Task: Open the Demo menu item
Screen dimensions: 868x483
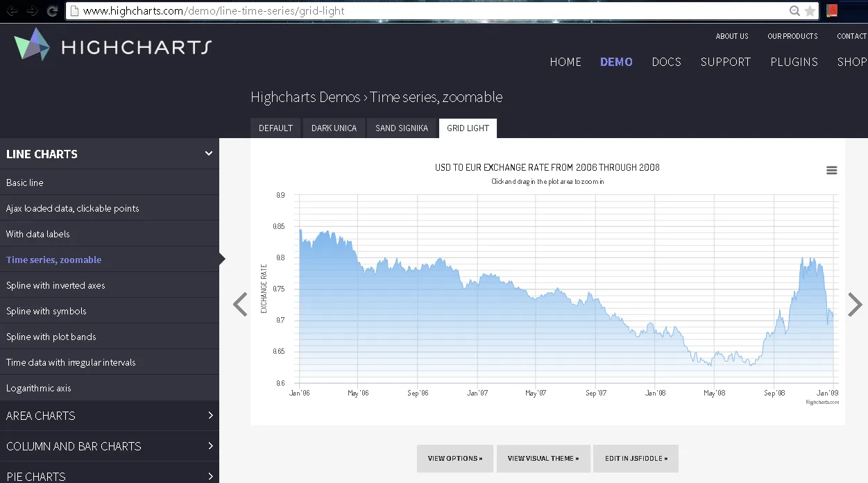Action: (616, 62)
